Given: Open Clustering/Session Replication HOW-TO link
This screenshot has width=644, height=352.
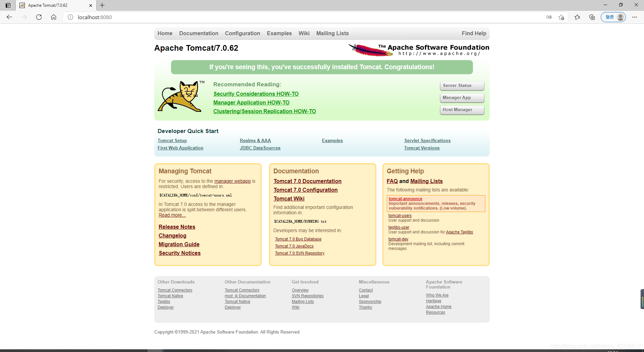Looking at the screenshot, I should [x=265, y=112].
